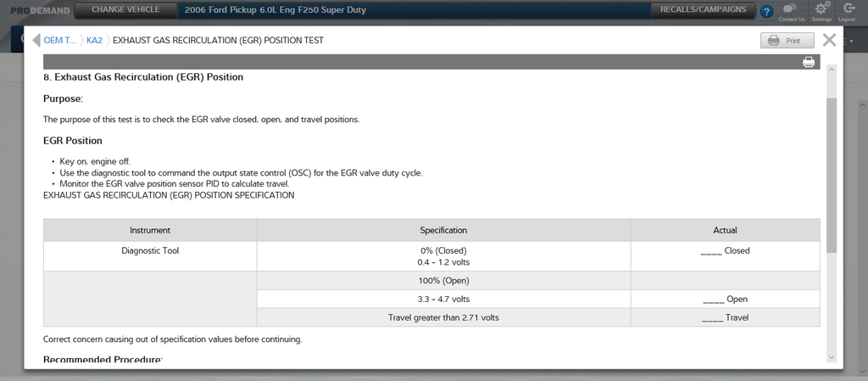Click the 'Instrument' column header
The image size is (868, 381).
[150, 230]
